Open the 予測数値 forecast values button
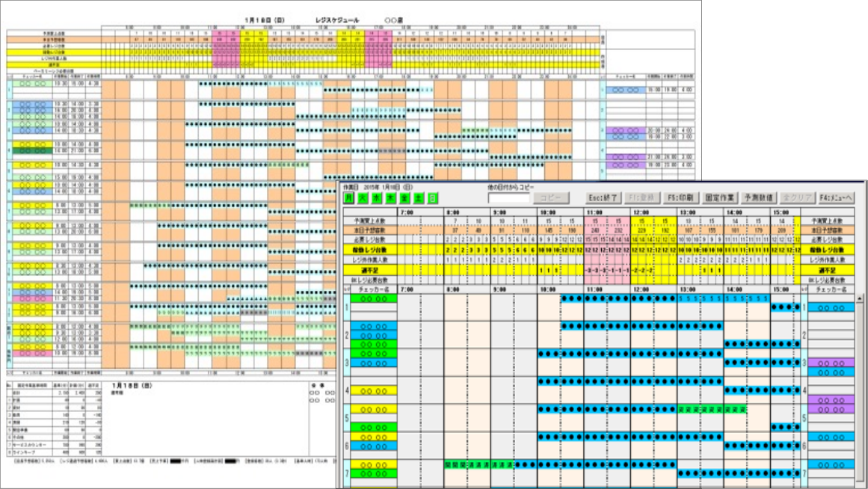This screenshot has height=489, width=868. coord(758,197)
